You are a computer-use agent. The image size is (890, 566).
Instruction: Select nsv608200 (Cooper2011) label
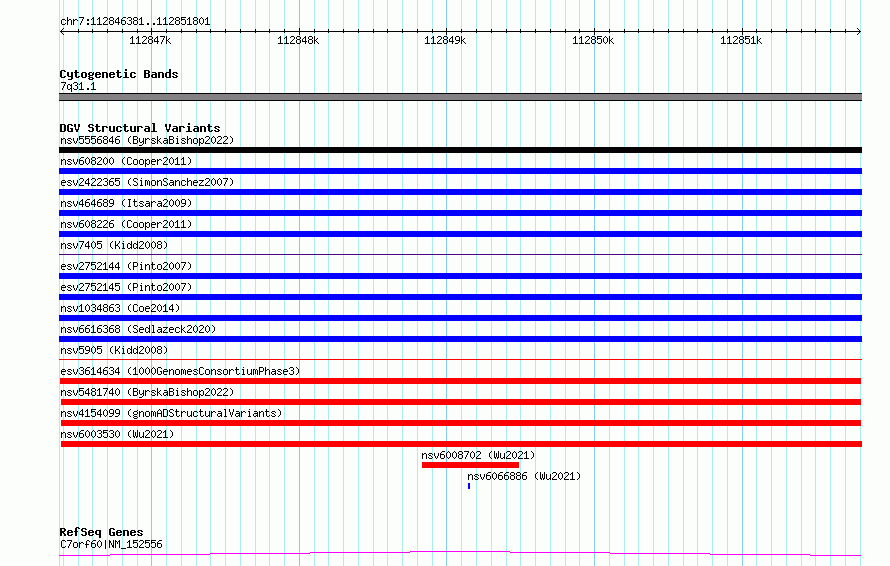pyautogui.click(x=126, y=161)
